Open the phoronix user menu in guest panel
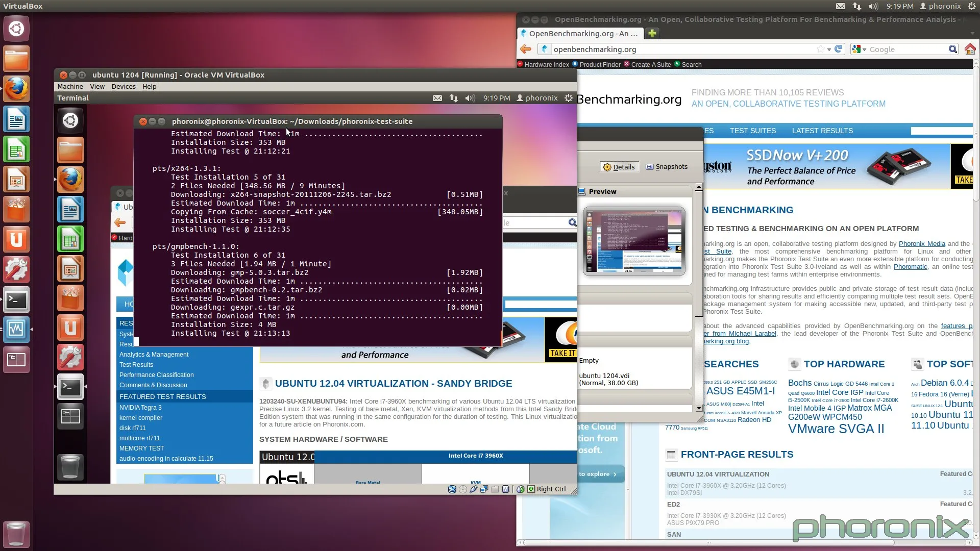 [x=537, y=97]
